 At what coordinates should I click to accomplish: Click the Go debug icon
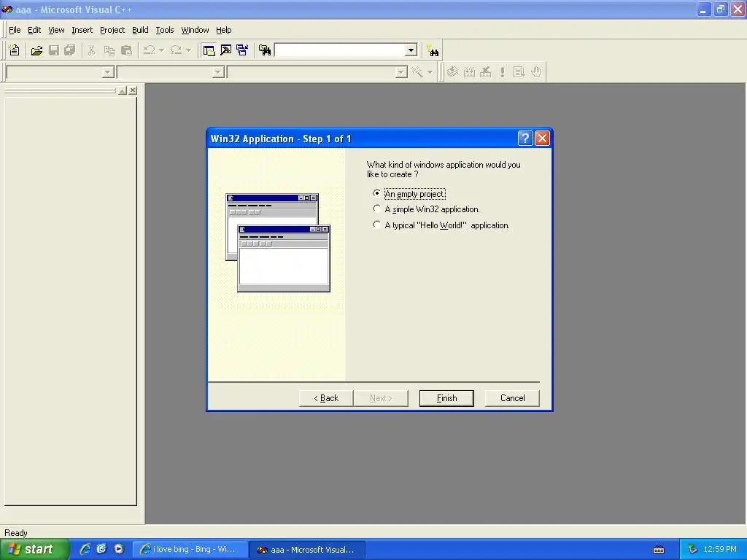[x=519, y=72]
